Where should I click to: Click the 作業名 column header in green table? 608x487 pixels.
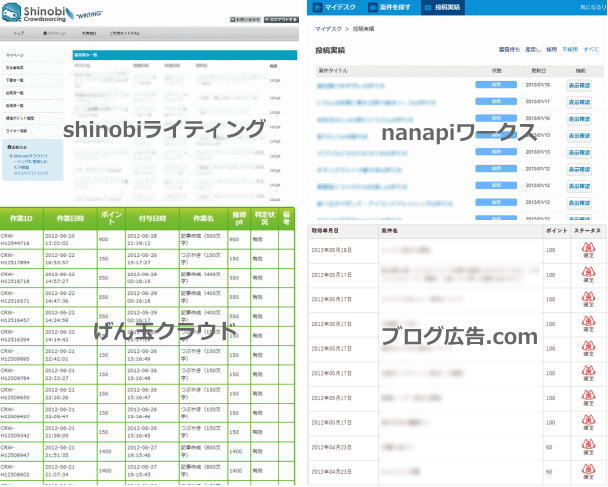204,218
